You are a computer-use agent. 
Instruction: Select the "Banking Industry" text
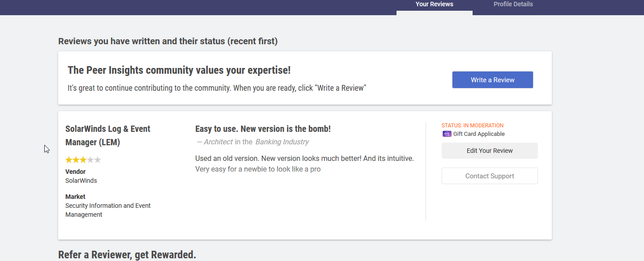click(282, 142)
